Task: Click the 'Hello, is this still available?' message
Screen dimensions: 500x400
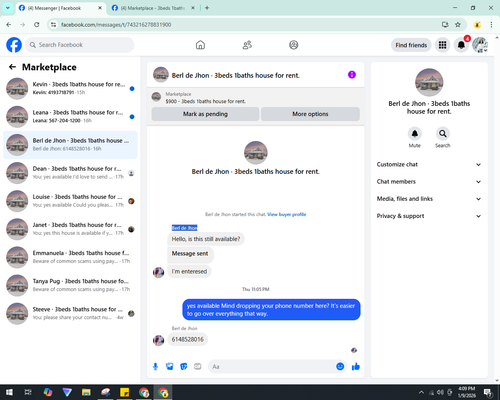Action: (206, 239)
